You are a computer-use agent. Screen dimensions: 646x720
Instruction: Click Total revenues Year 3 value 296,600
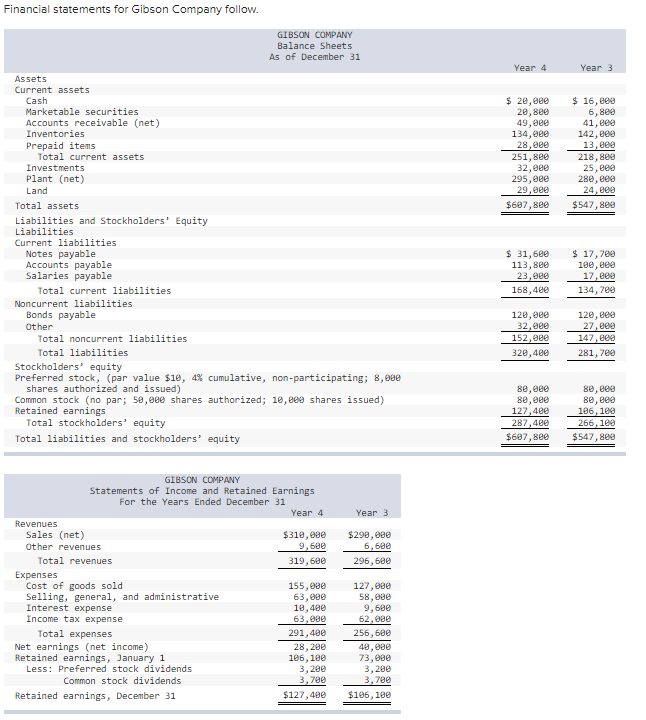pyautogui.click(x=372, y=561)
